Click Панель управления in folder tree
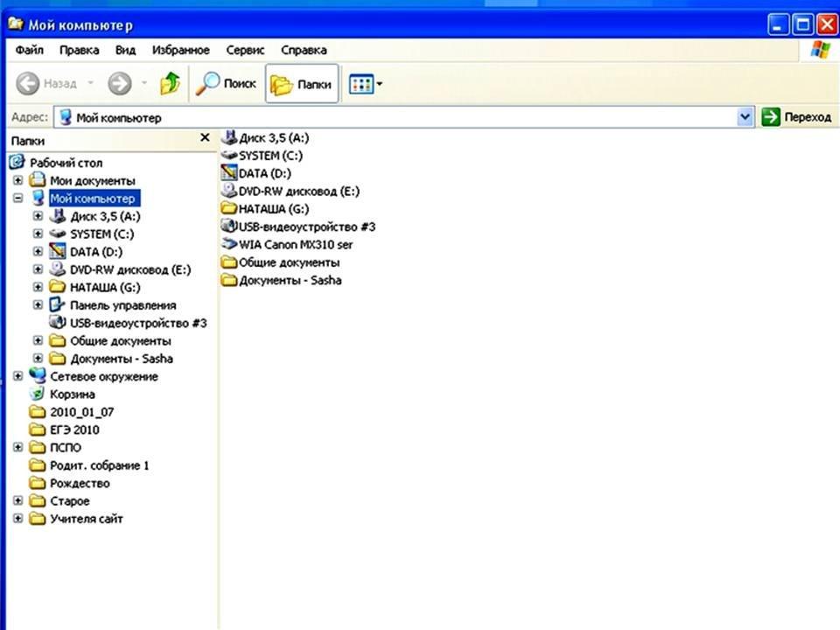 [x=122, y=305]
